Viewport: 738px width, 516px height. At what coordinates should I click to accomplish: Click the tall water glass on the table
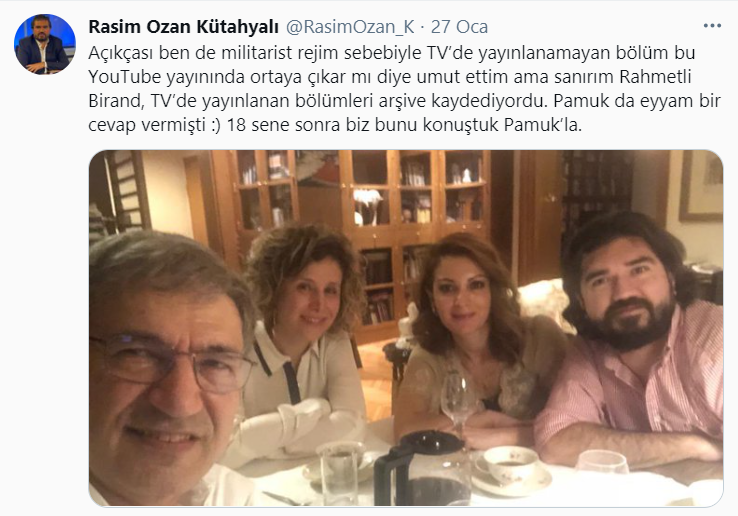pos(340,473)
